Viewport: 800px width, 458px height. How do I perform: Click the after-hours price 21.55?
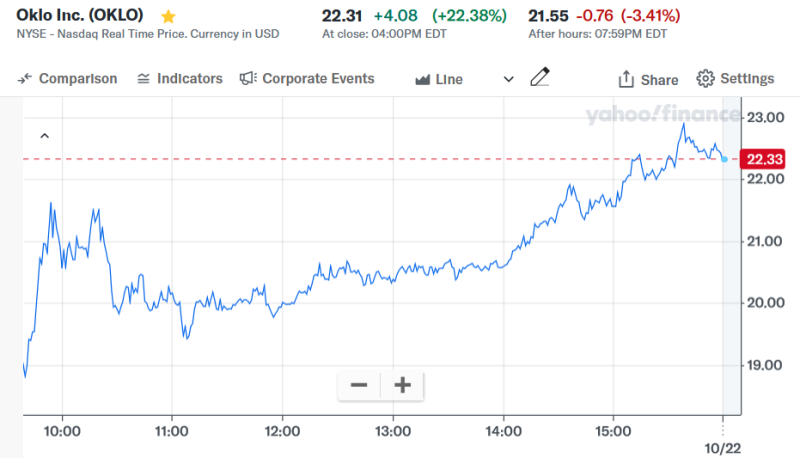[547, 16]
